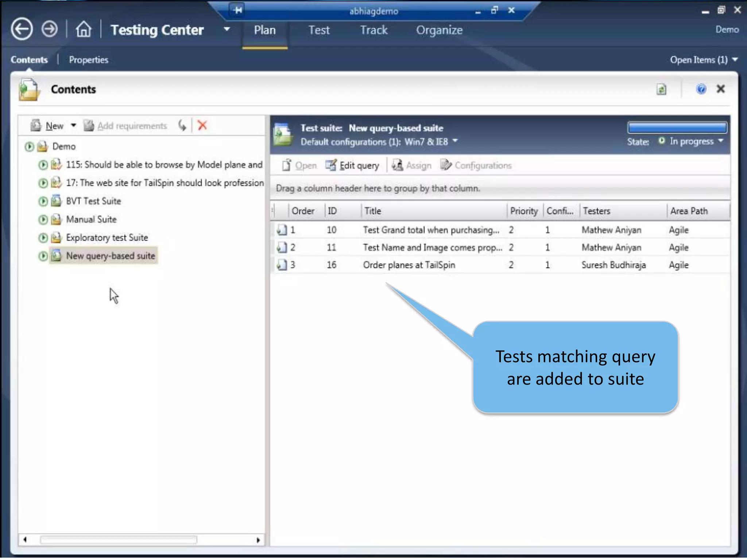
Task: Sort by the Title column header
Action: (x=434, y=211)
